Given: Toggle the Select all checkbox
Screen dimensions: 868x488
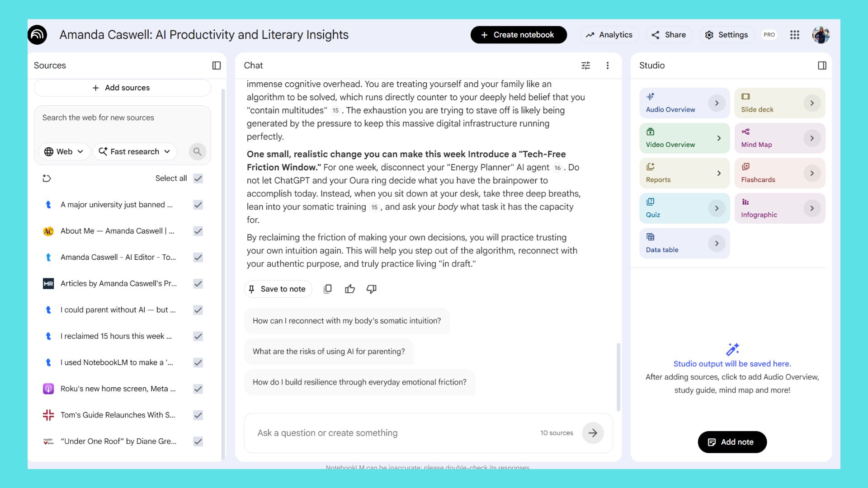Looking at the screenshot, I should pyautogui.click(x=198, y=178).
